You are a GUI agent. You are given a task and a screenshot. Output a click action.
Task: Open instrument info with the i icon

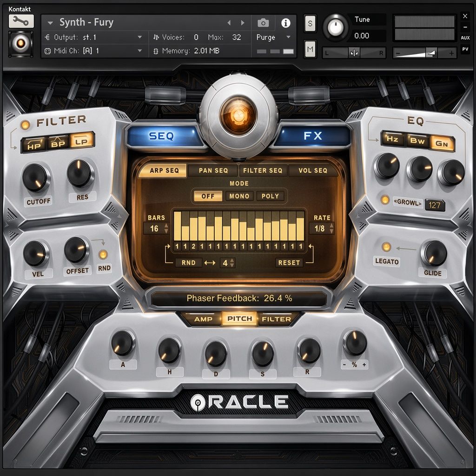(x=286, y=23)
